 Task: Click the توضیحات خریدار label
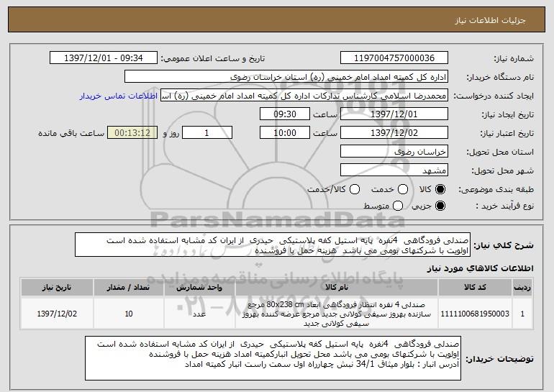pos(499,359)
